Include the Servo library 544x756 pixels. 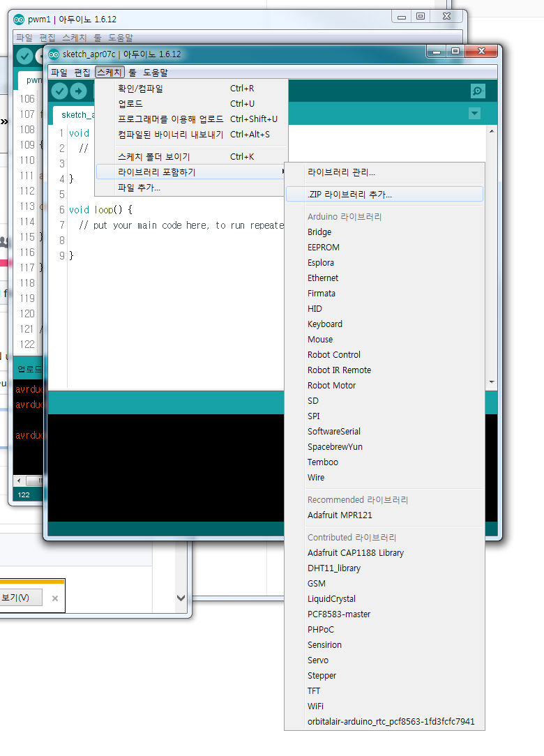[384, 660]
